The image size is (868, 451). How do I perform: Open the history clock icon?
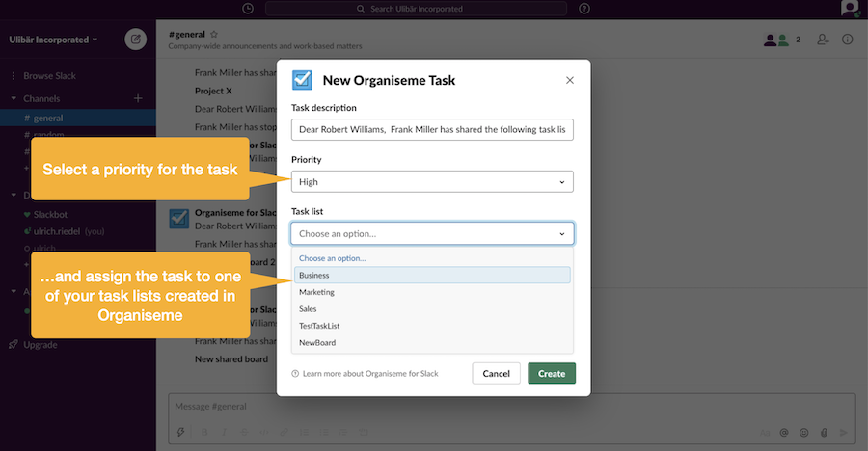click(248, 9)
